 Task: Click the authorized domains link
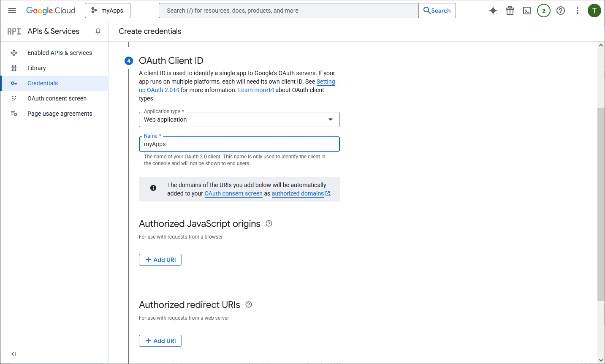point(298,193)
